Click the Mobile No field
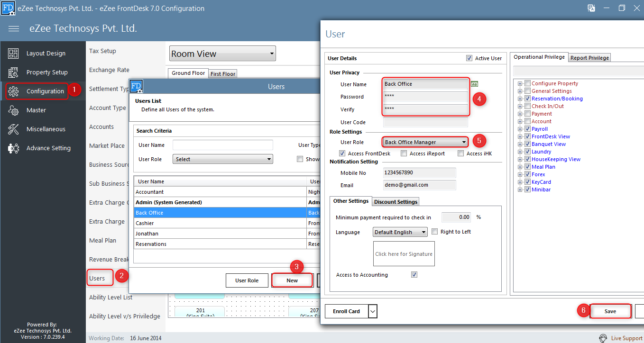The image size is (644, 343). 420,173
